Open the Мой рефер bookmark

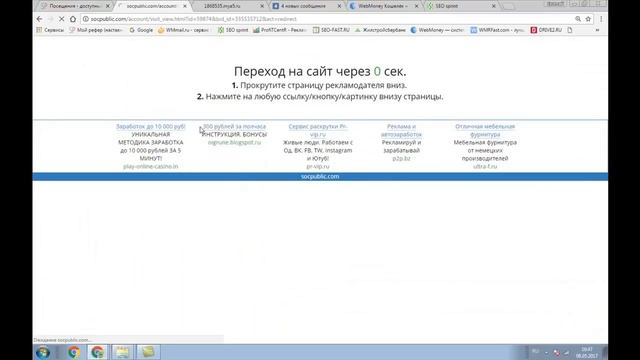(x=96, y=30)
